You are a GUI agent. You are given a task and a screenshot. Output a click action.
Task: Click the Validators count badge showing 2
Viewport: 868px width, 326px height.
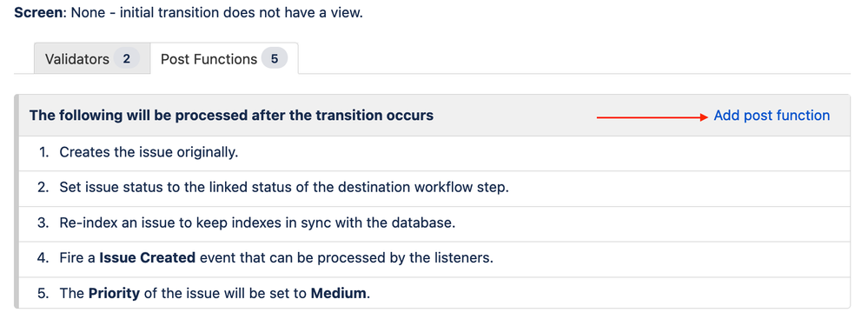(127, 58)
